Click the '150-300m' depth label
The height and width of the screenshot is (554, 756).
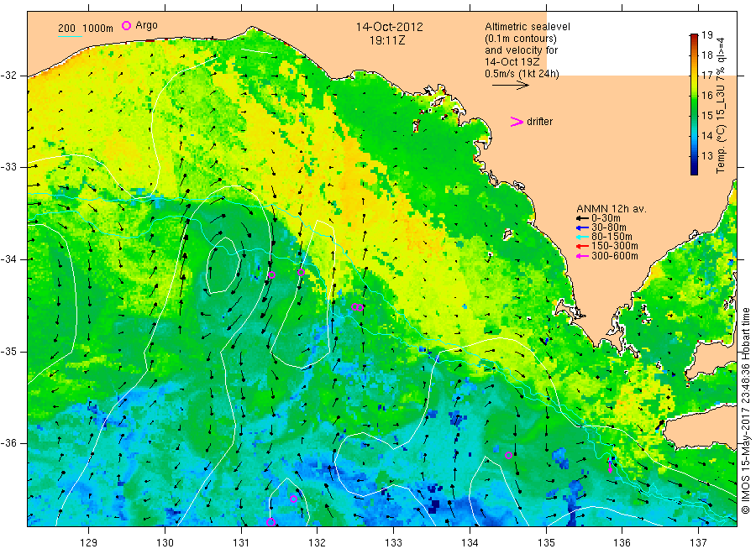pyautogui.click(x=614, y=246)
